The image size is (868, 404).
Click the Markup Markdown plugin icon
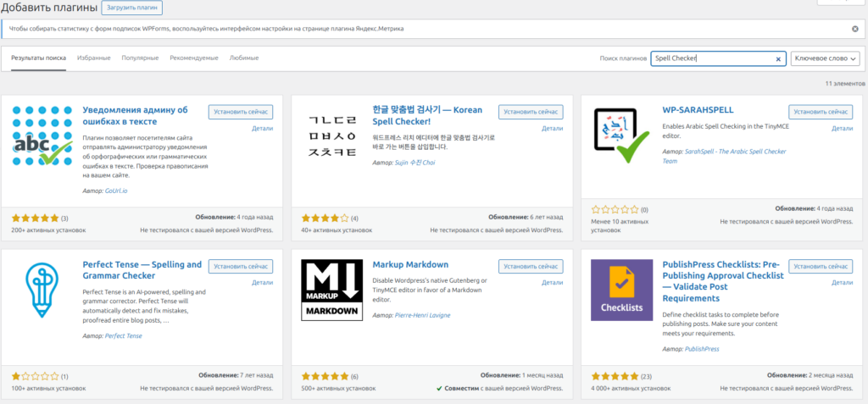click(331, 290)
